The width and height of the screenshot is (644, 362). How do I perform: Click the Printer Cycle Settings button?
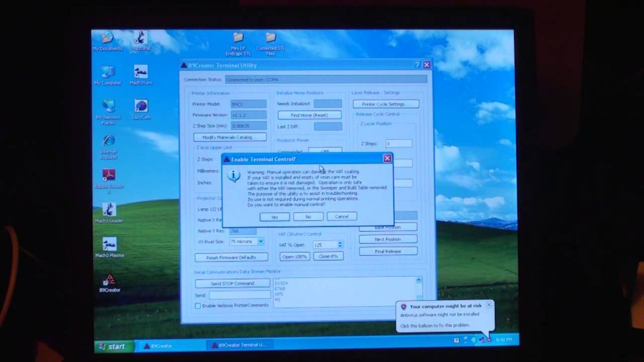click(x=386, y=104)
